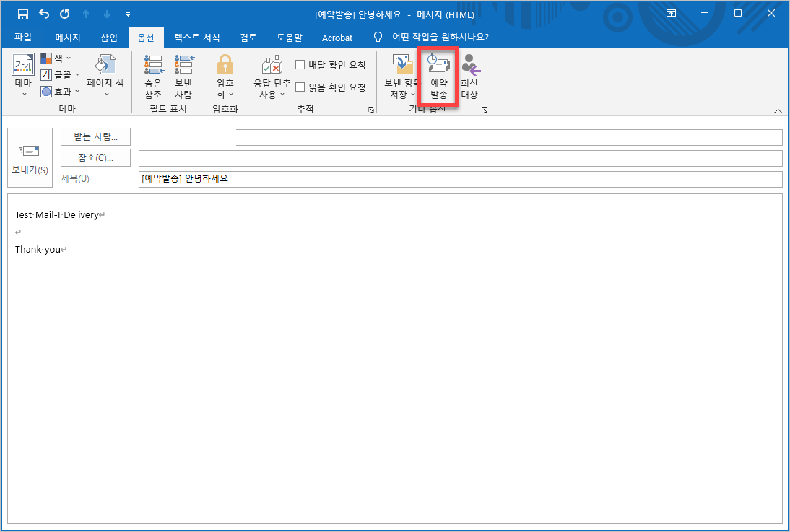Click the 제목(U) subject label

75,178
